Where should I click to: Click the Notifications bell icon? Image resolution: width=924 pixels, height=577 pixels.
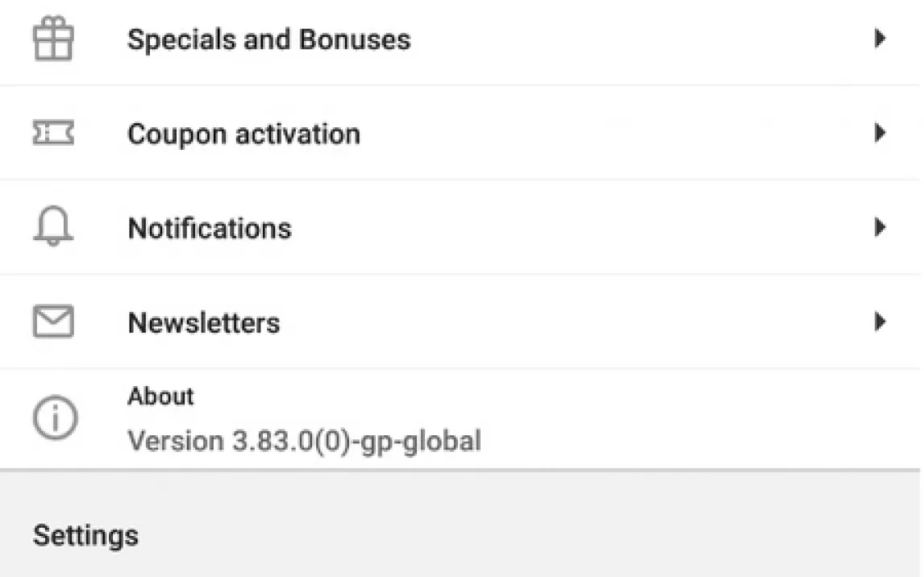[x=53, y=228]
